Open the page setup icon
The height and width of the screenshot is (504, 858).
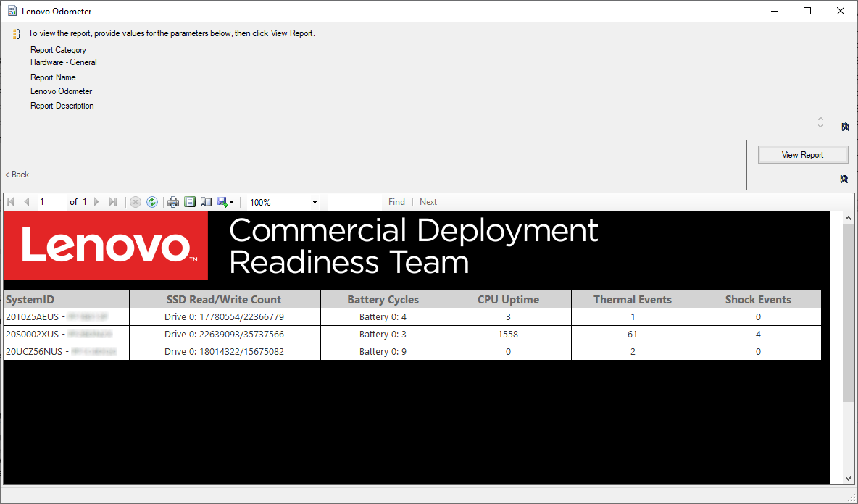[206, 202]
